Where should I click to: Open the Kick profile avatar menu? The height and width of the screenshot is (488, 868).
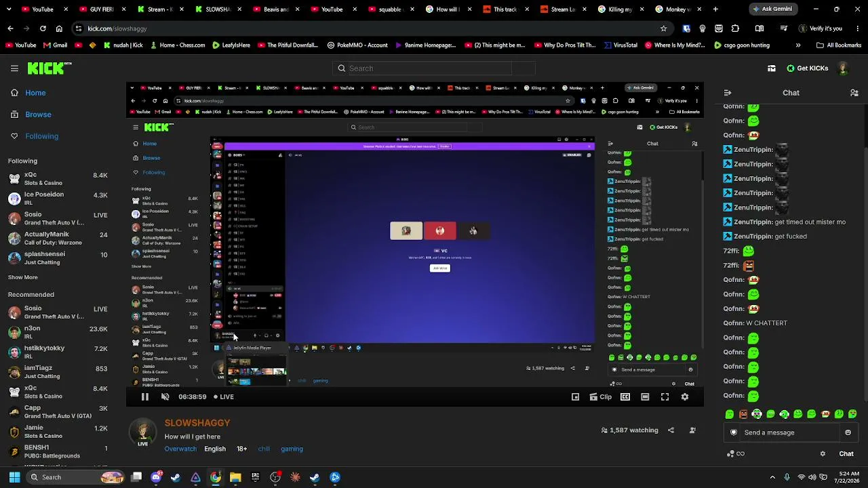844,68
